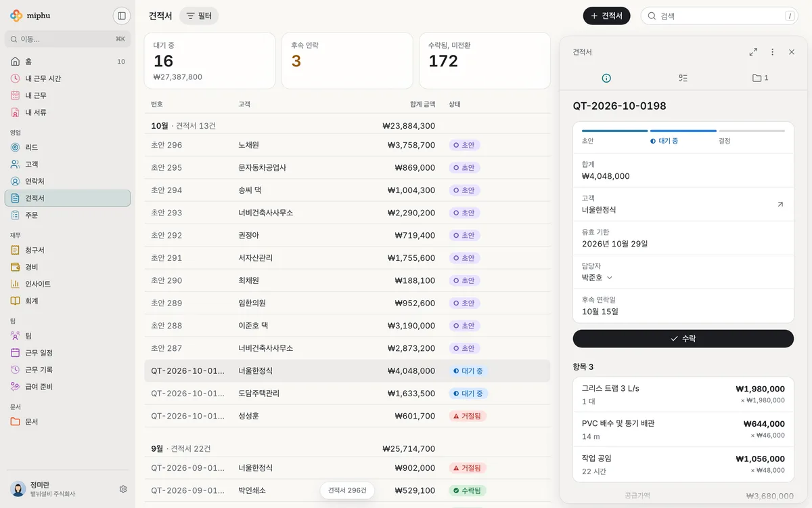Click the 초안 stage step
The image size is (812, 508).
tap(614, 136)
